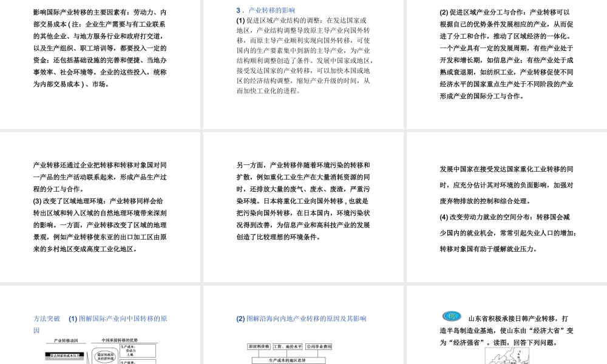Click the 山东省积极承接日韩产业转移 question text
Viewport: 607px width, 364px height.
tap(518, 318)
